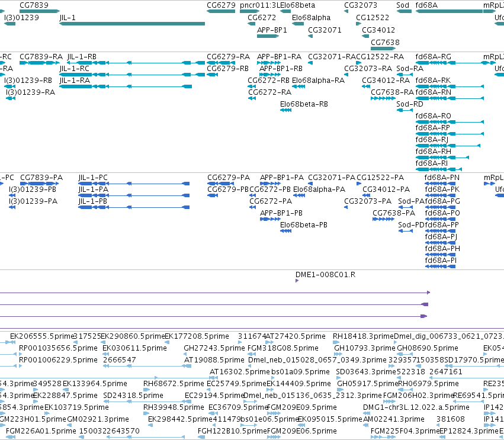Select the fd68A-RI transcript label
This screenshot has height=440, width=504.
point(431,163)
